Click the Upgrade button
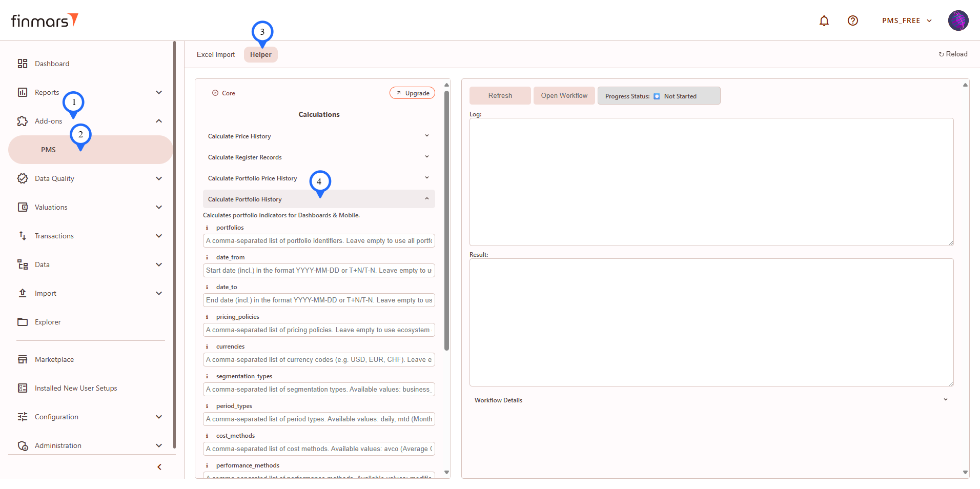Viewport: 980px width, 489px height. [413, 93]
